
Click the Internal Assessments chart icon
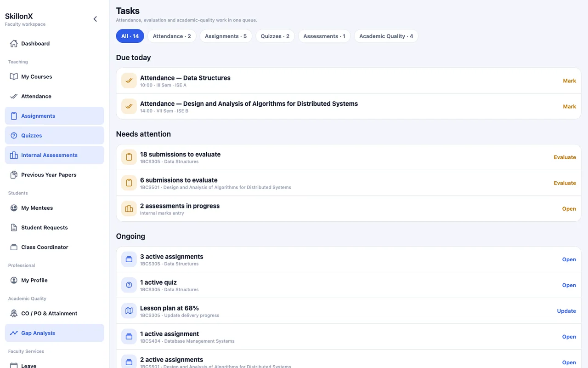click(14, 155)
